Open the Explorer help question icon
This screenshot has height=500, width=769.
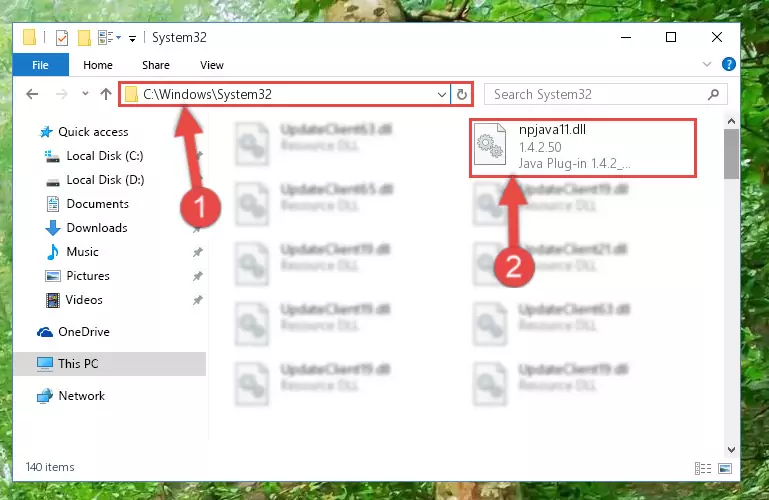click(728, 64)
